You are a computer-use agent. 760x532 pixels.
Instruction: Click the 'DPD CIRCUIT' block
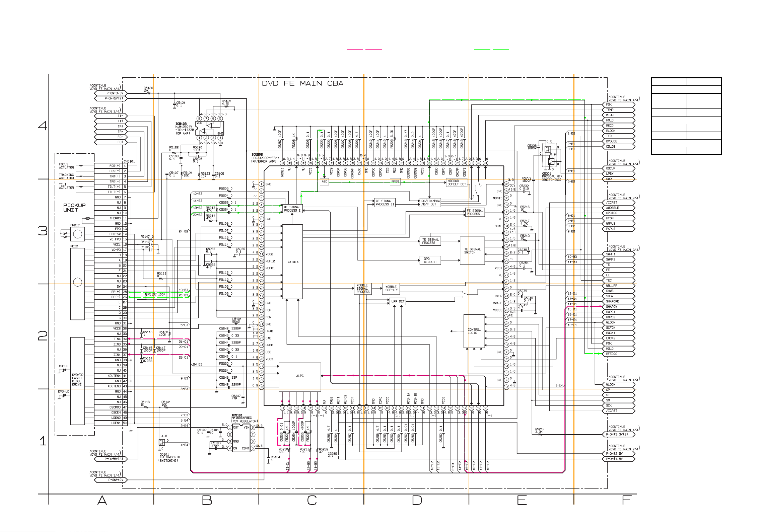430,260
